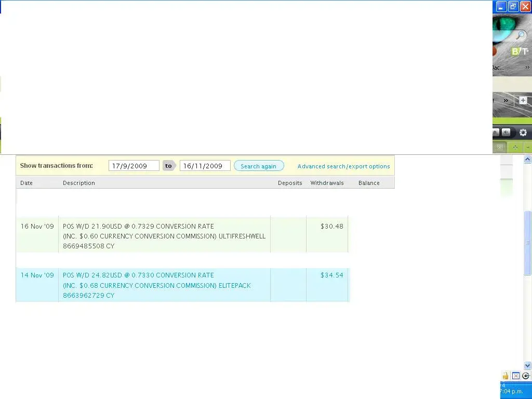The height and width of the screenshot is (399, 532).
Task: Click the Jac... bookmark label
Action: point(498,68)
